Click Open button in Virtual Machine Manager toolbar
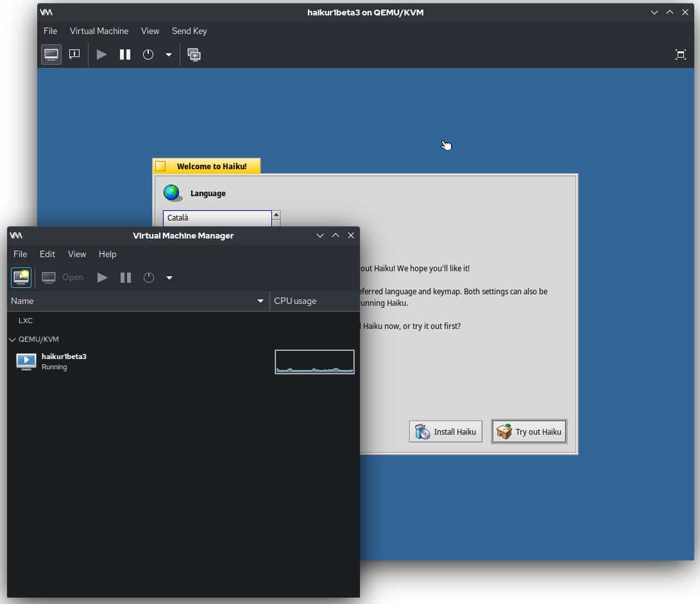 coord(62,278)
